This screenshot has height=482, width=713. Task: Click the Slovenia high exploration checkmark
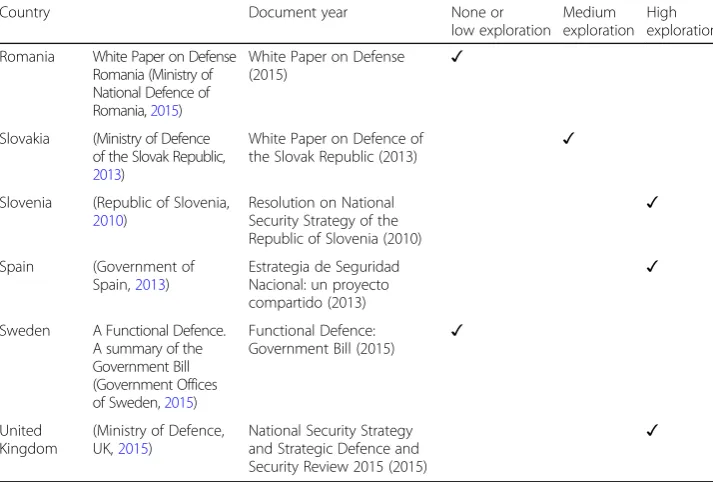click(x=652, y=202)
